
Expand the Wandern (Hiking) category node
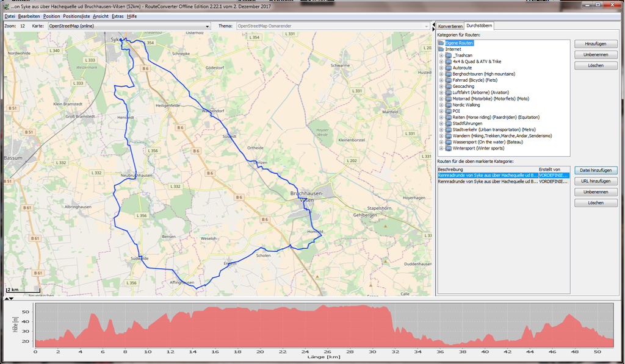(x=441, y=136)
